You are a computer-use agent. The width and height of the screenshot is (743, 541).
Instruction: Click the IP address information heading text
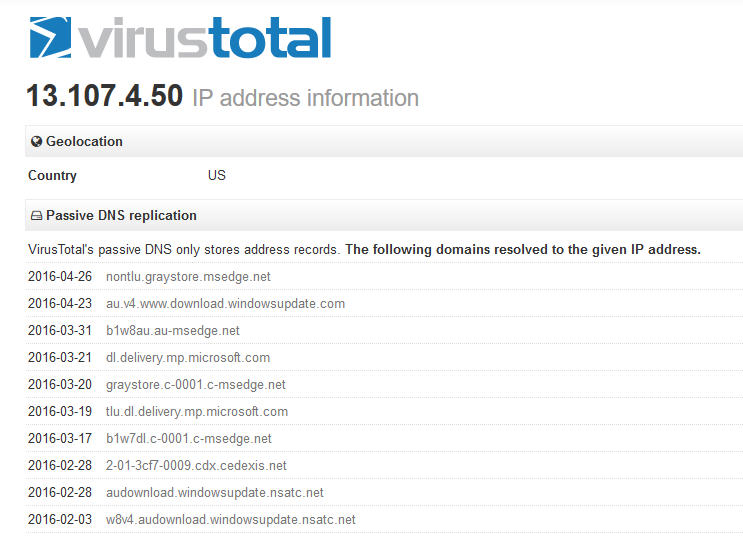[x=305, y=98]
